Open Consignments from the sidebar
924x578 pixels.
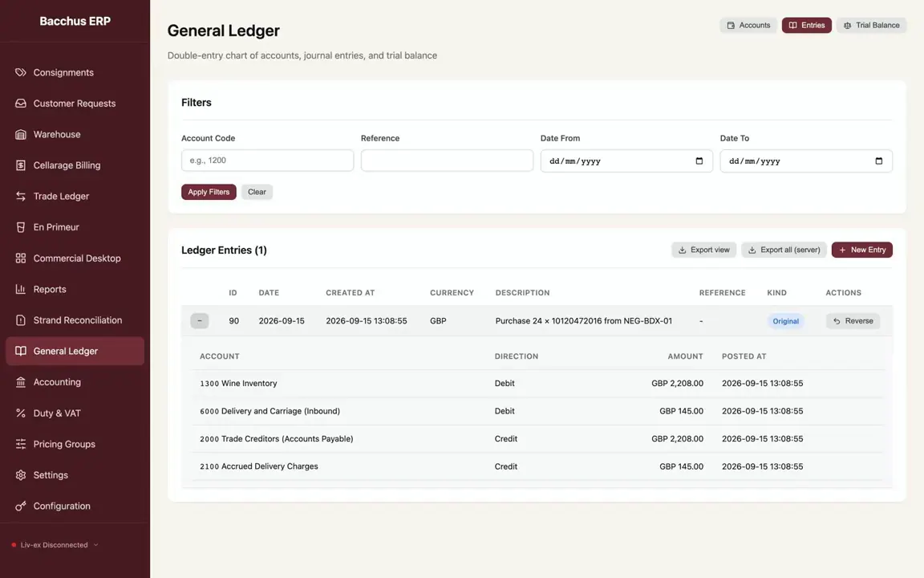coord(75,72)
